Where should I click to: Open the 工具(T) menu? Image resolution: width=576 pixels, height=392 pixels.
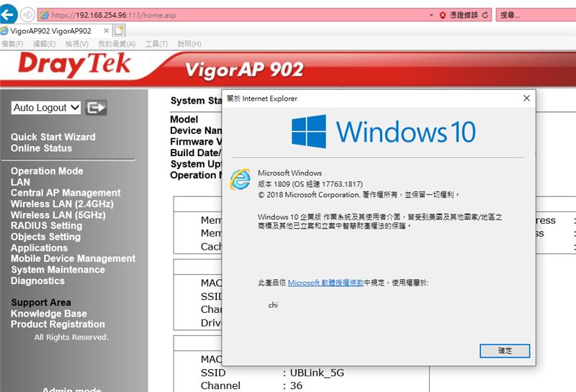coord(156,44)
